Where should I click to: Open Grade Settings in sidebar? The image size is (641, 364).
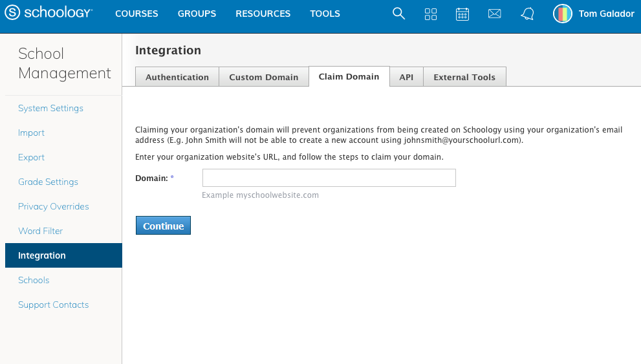[48, 182]
